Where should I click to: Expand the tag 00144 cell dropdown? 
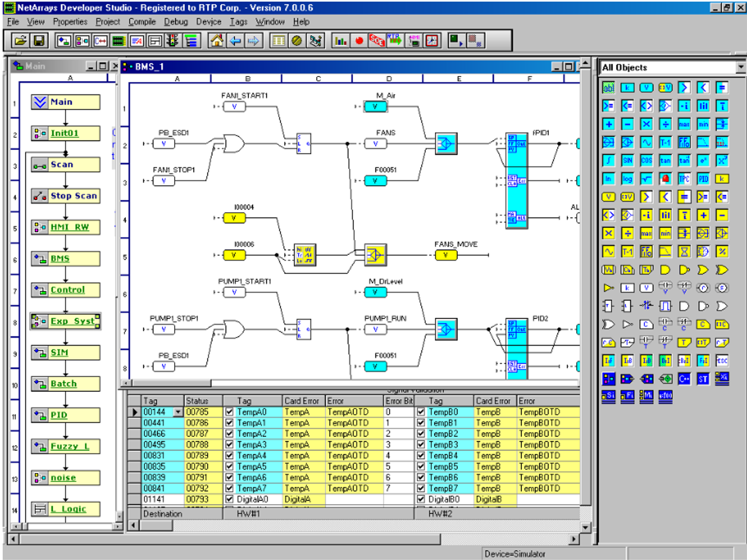(178, 412)
